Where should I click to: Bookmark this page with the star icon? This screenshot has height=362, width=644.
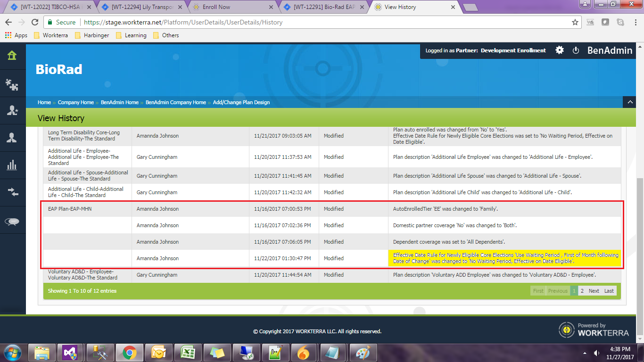[575, 22]
